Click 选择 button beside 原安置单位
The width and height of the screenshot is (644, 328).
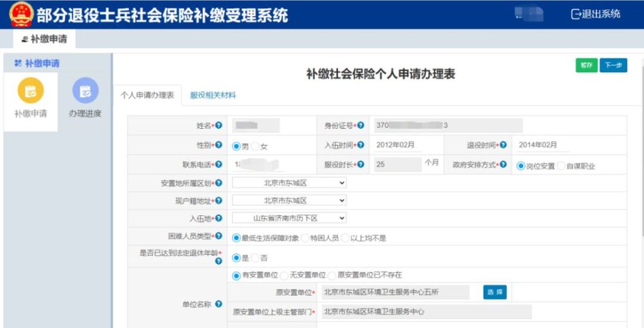pos(495,293)
